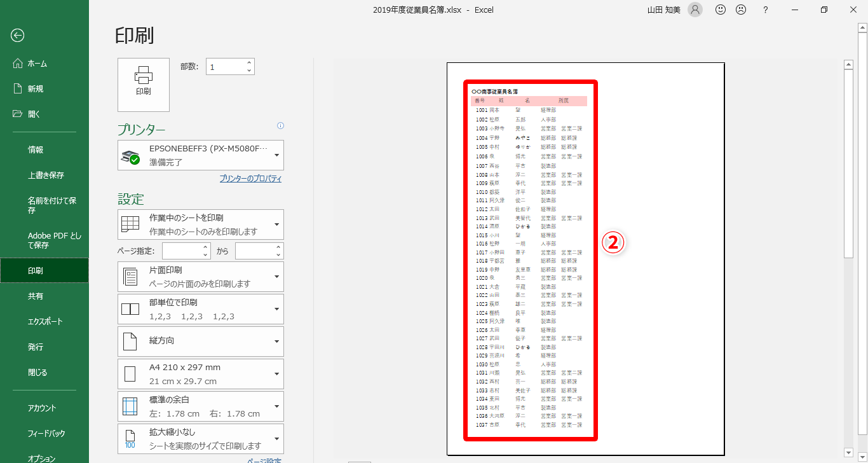Click the blank page icon beside 新規
The width and height of the screenshot is (868, 463).
(x=18, y=89)
